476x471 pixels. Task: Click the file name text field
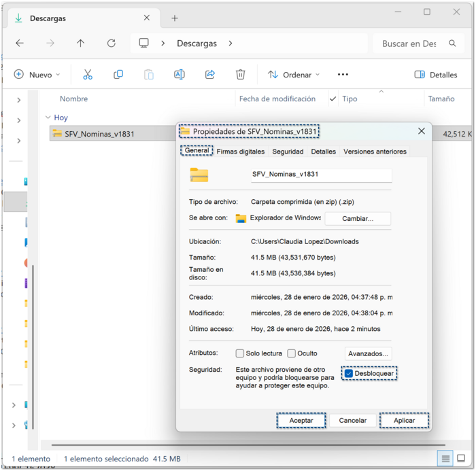321,175
